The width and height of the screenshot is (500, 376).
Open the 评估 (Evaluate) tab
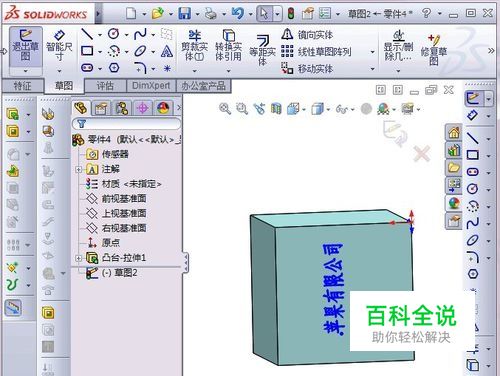click(x=105, y=86)
